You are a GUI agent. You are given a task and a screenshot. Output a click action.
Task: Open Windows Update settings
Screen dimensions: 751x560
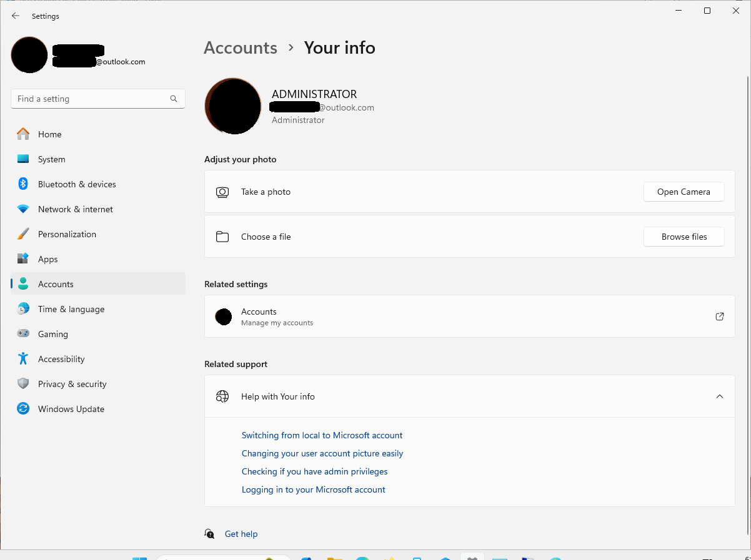[x=98, y=409]
